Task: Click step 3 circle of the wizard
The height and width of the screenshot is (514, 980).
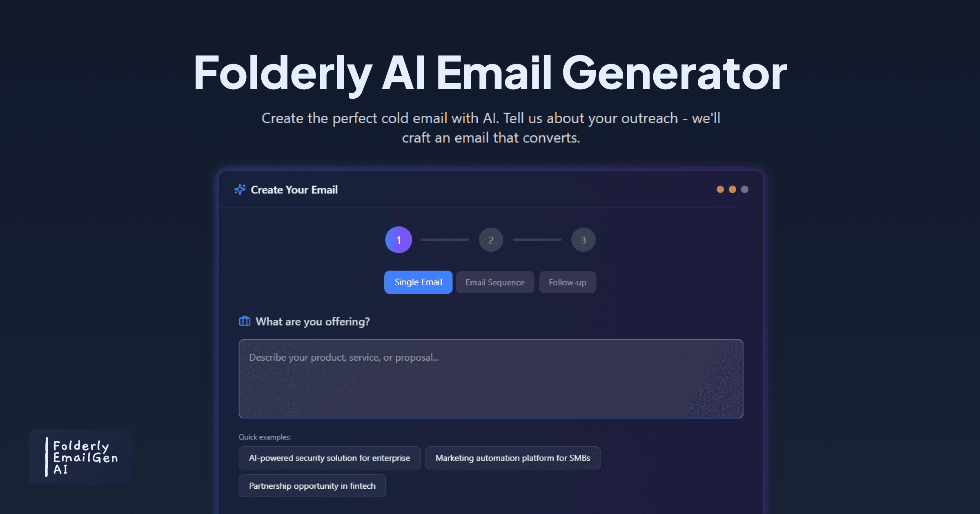Action: (583, 240)
